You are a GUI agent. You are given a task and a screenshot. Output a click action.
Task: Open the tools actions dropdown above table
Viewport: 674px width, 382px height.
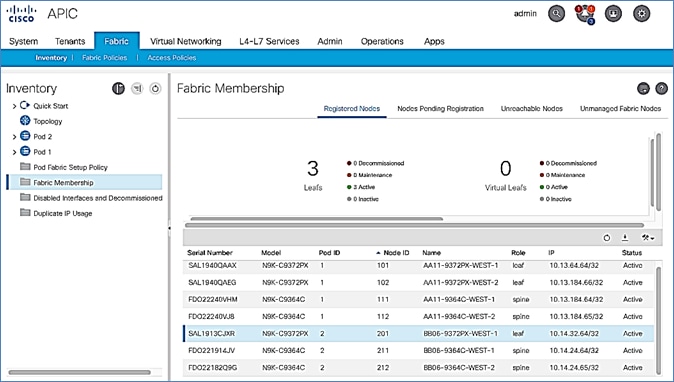(x=648, y=238)
